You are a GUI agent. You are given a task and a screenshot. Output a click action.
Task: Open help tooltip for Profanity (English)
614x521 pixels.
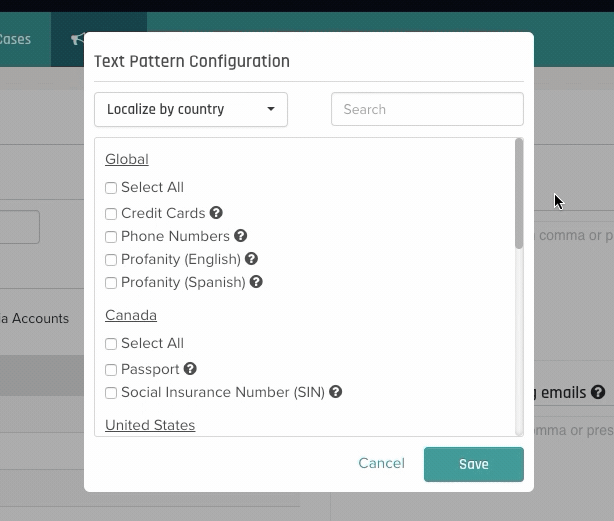[x=251, y=259]
